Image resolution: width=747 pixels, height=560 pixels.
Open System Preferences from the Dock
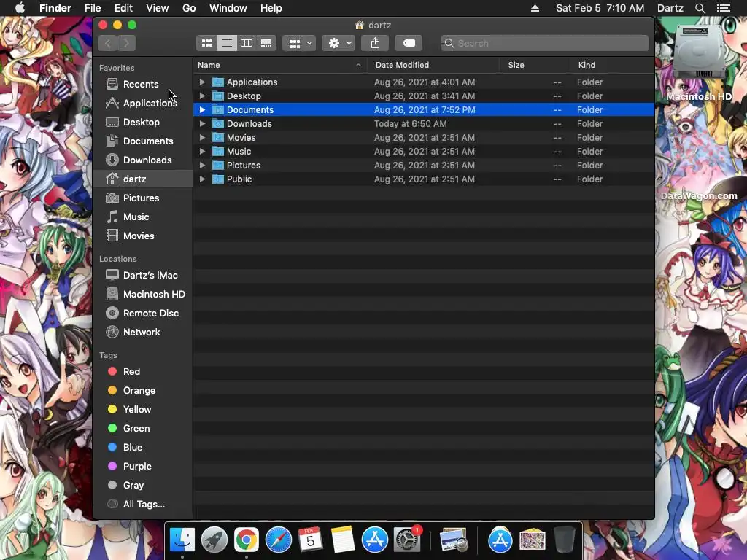(x=407, y=540)
